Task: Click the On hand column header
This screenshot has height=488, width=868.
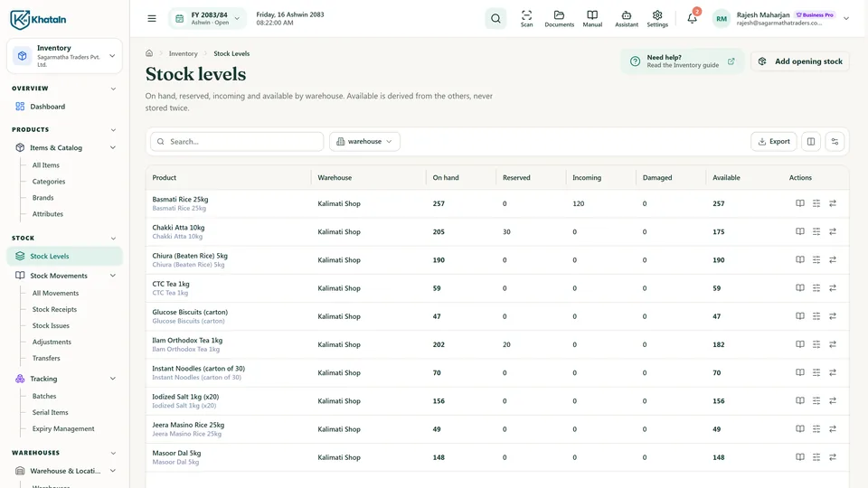Action: (x=446, y=178)
